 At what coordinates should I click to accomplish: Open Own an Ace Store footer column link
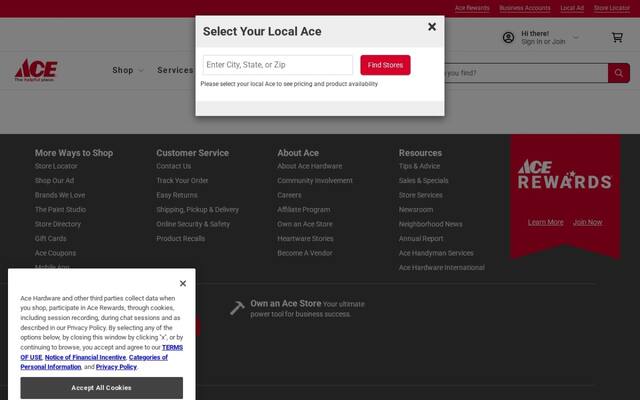(305, 224)
